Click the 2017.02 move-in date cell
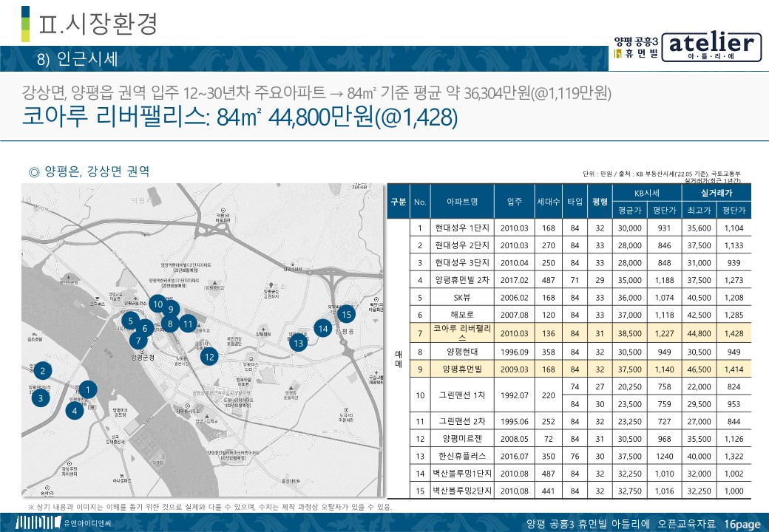 pos(514,280)
